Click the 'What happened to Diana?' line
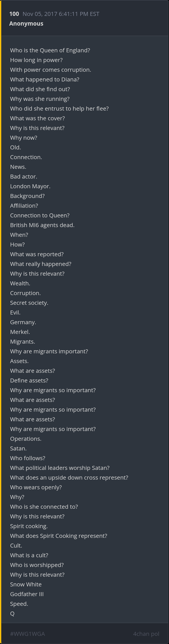Viewport: 169px width, 644px height. [x=45, y=79]
